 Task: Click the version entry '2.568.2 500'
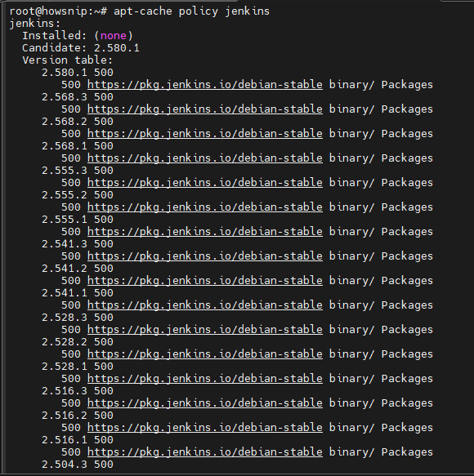pos(78,122)
